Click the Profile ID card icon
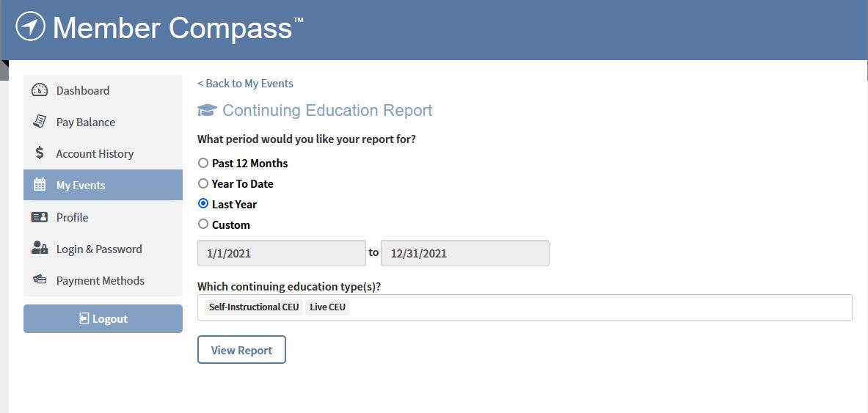Viewport: 868px width, 413px height. tap(40, 217)
